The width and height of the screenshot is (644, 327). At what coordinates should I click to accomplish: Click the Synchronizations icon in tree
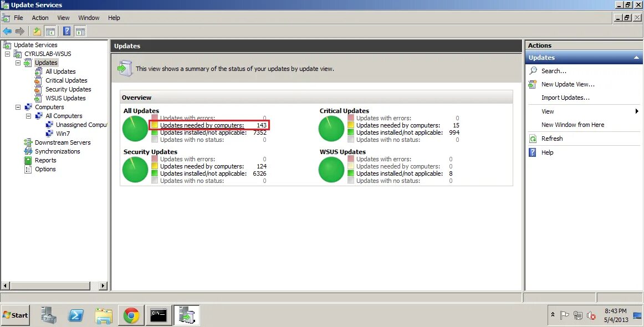click(x=28, y=151)
